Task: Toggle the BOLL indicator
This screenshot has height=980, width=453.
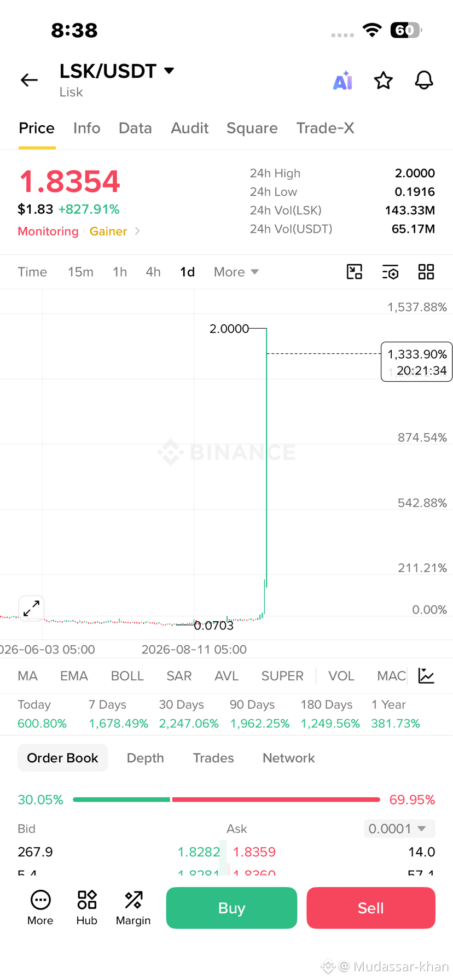Action: click(x=127, y=676)
